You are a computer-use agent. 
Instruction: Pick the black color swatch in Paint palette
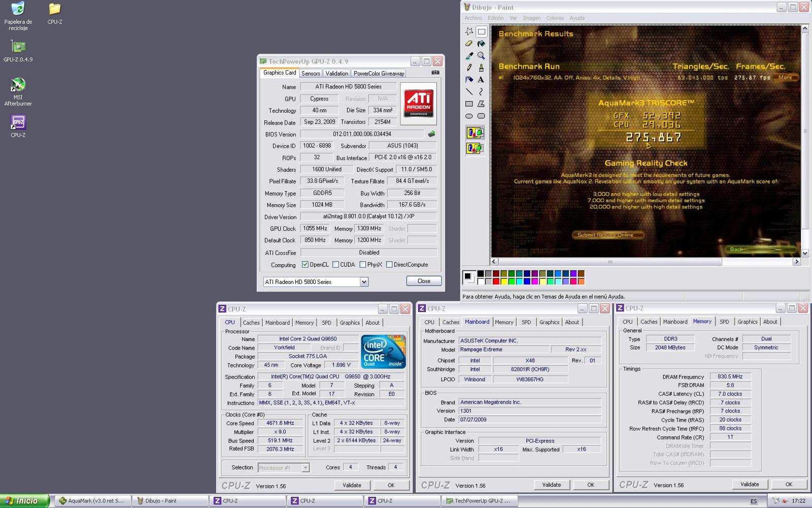481,274
